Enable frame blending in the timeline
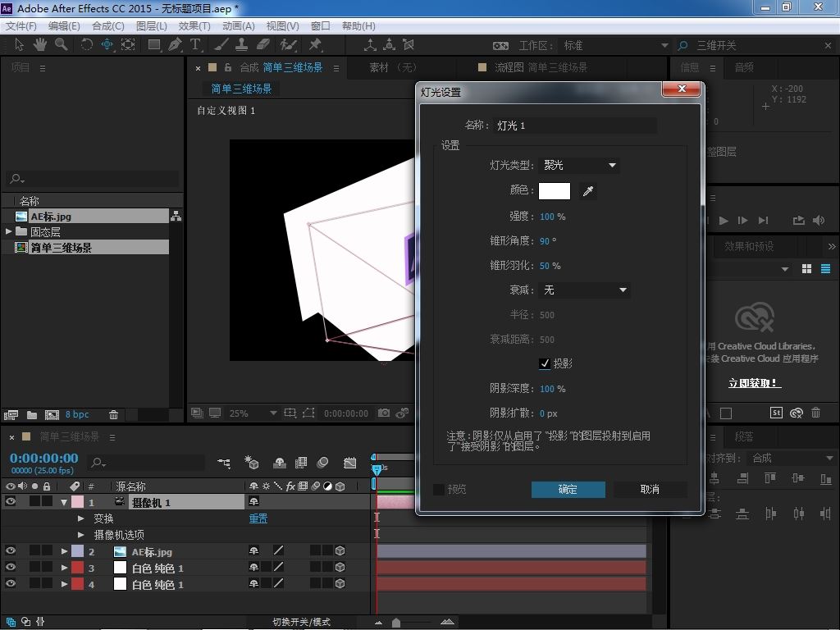The width and height of the screenshot is (840, 630). (301, 463)
